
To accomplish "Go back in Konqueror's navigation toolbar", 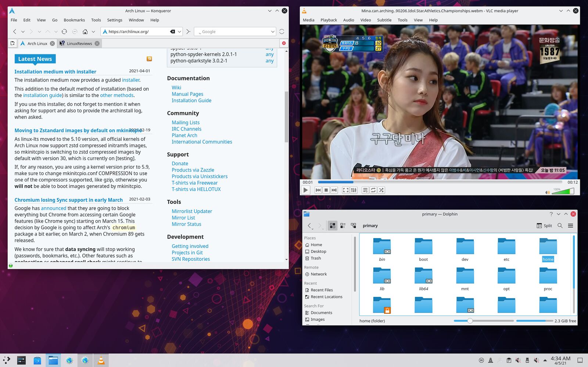I will pyautogui.click(x=15, y=32).
